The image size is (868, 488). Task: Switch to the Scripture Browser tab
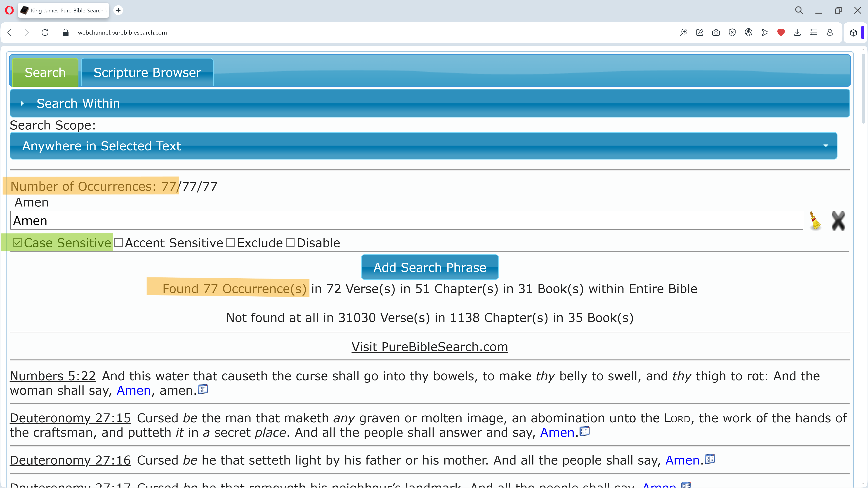[x=147, y=73]
